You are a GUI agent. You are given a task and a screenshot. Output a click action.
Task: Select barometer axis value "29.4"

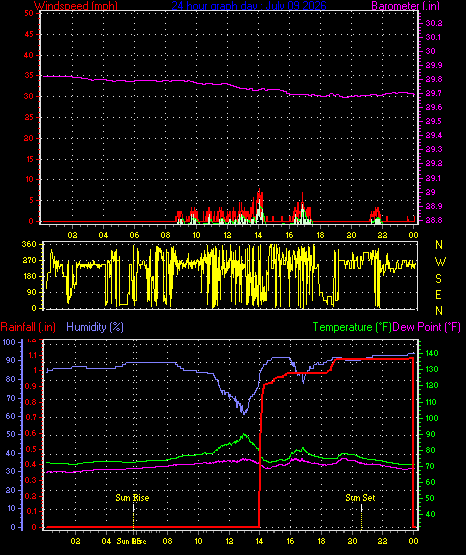[434, 136]
